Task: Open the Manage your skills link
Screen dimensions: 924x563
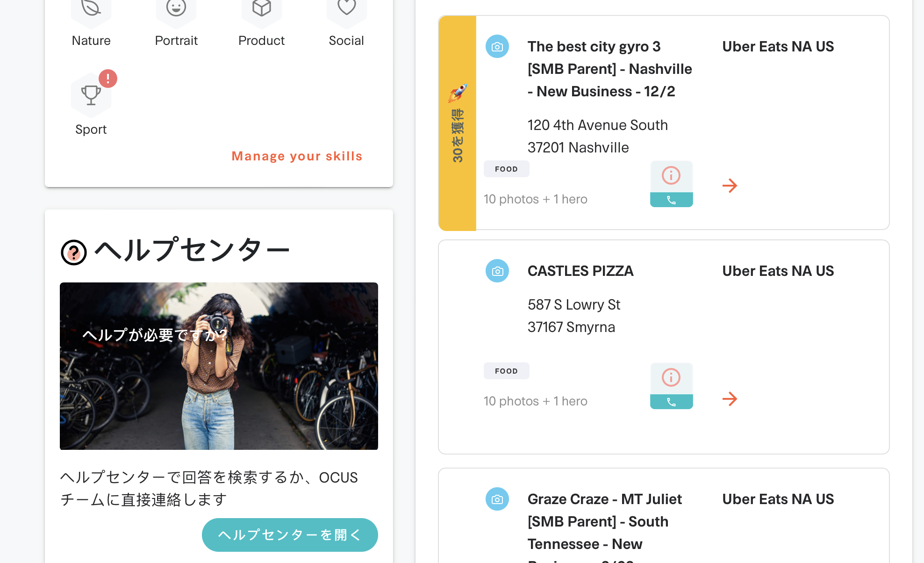Action: coord(297,156)
